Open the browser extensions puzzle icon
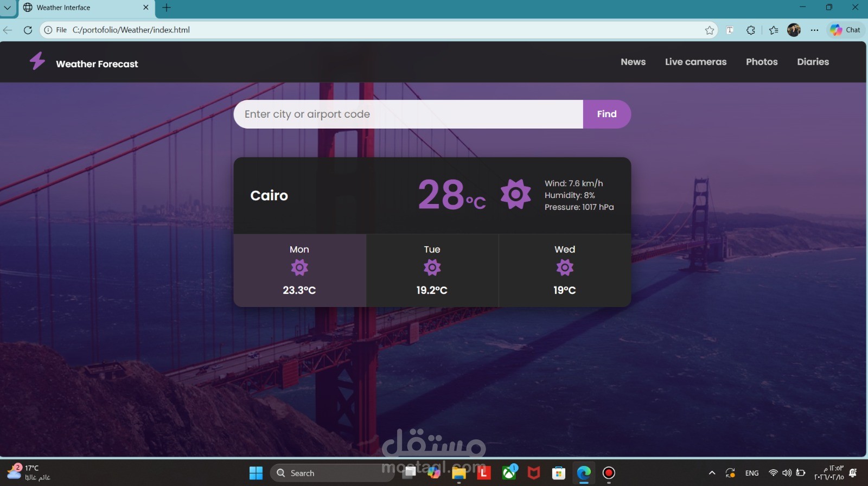 click(x=751, y=30)
